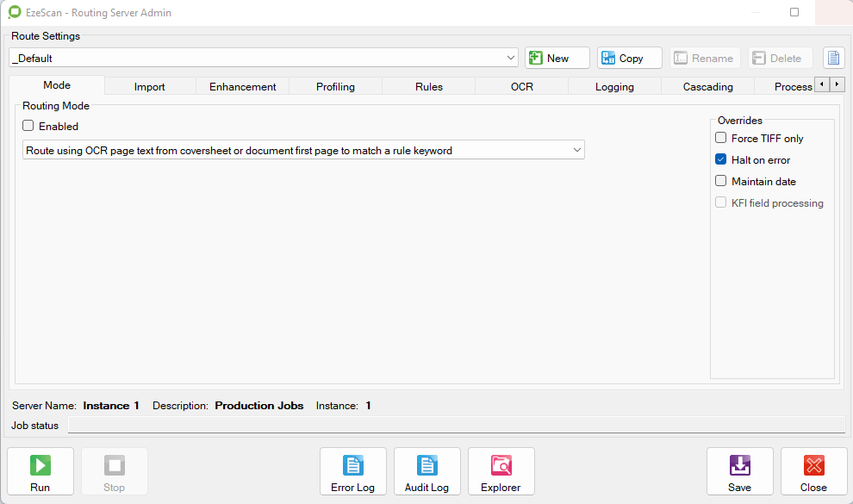
Task: Click the purple Save icon
Action: tap(739, 466)
